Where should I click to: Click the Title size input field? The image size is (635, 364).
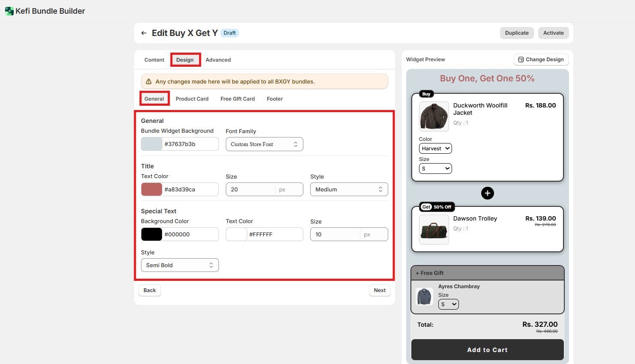(x=251, y=189)
